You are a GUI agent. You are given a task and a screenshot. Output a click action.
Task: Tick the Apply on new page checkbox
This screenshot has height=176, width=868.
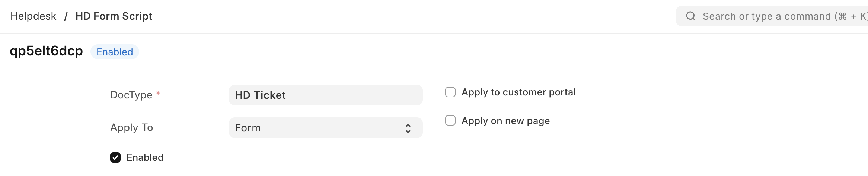pos(450,121)
